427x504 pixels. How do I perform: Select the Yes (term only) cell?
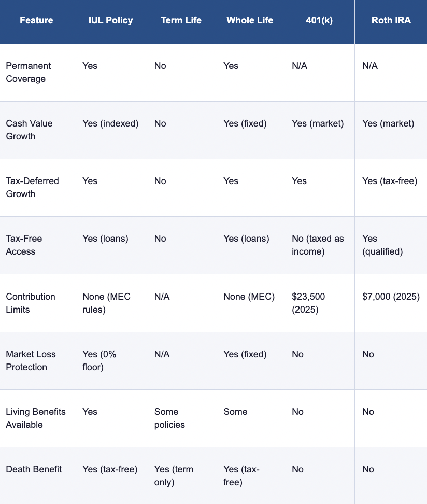[174, 475]
